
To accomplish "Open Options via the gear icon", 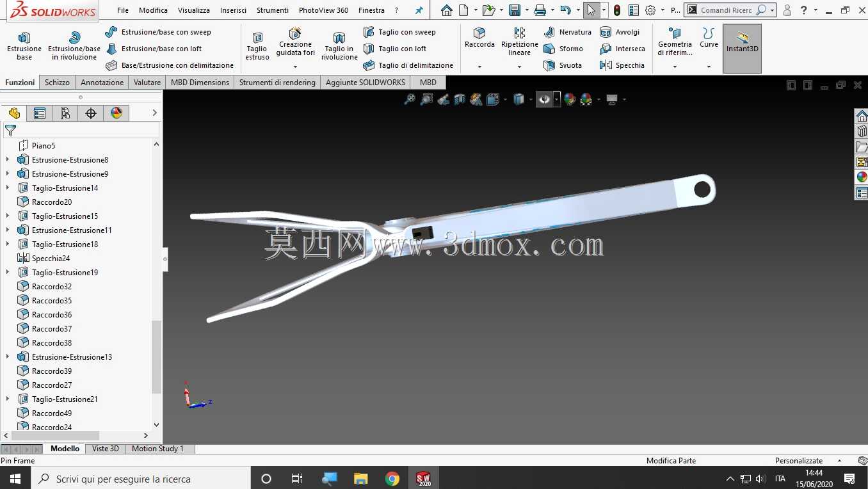I will click(650, 10).
